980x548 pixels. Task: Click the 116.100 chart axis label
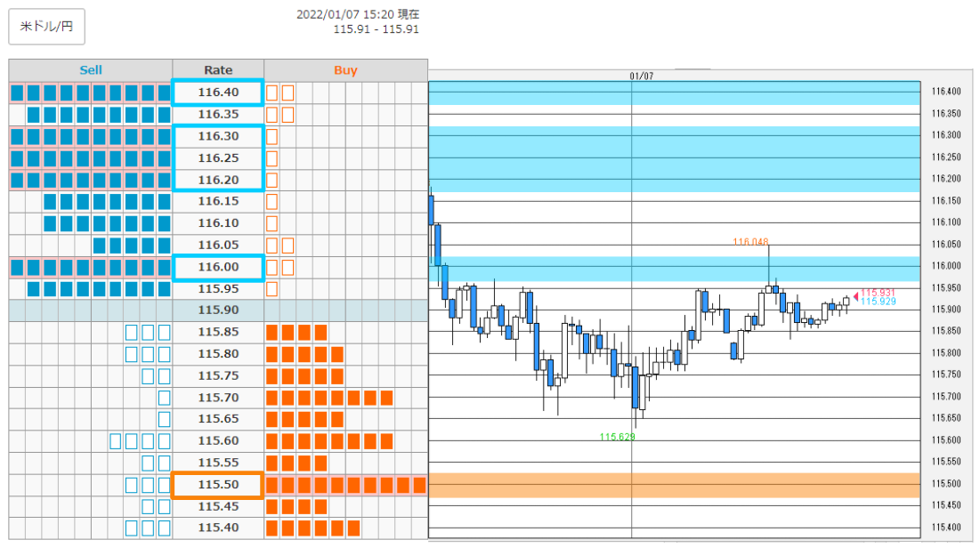(946, 222)
